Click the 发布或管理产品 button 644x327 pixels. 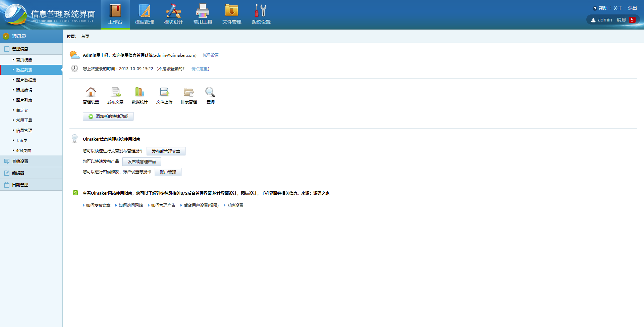pyautogui.click(x=142, y=162)
